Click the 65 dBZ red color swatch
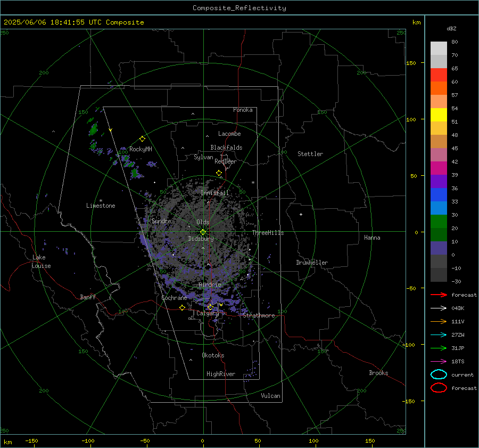479x448 pixels. [x=439, y=75]
